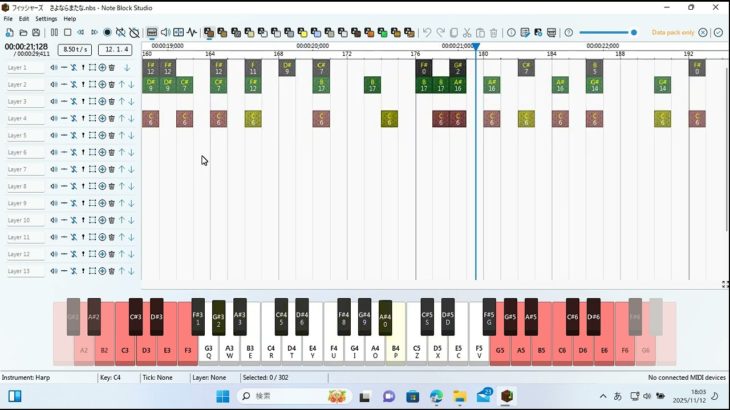The image size is (730, 410).
Task: Open the Song info icon
Action: click(x=511, y=32)
